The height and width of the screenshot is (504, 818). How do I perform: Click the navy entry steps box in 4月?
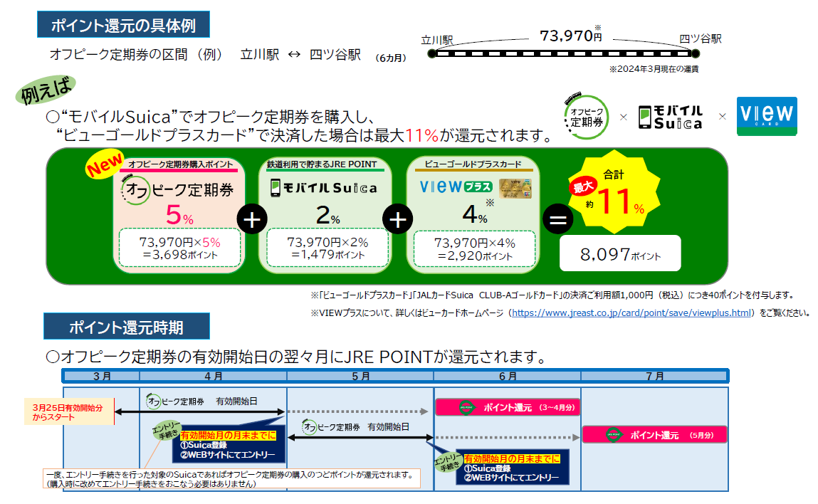click(x=229, y=445)
